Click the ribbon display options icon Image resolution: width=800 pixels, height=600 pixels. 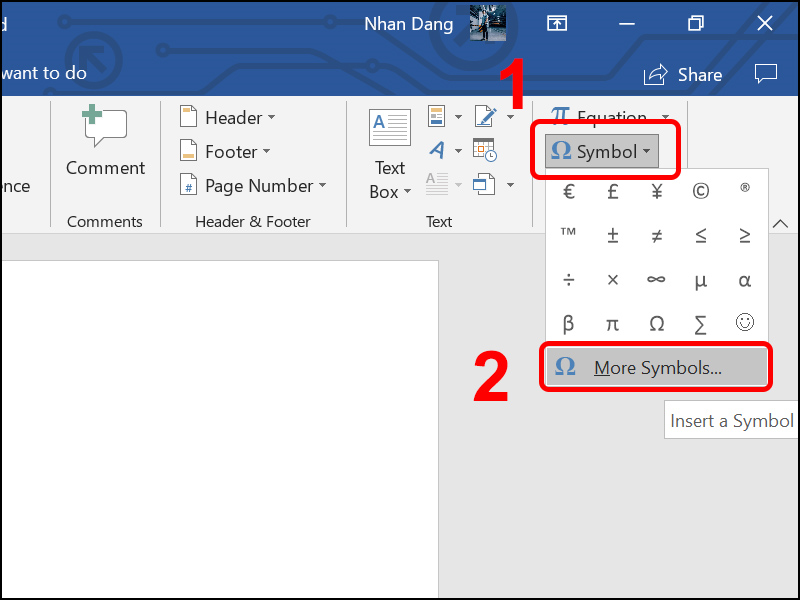(x=556, y=23)
